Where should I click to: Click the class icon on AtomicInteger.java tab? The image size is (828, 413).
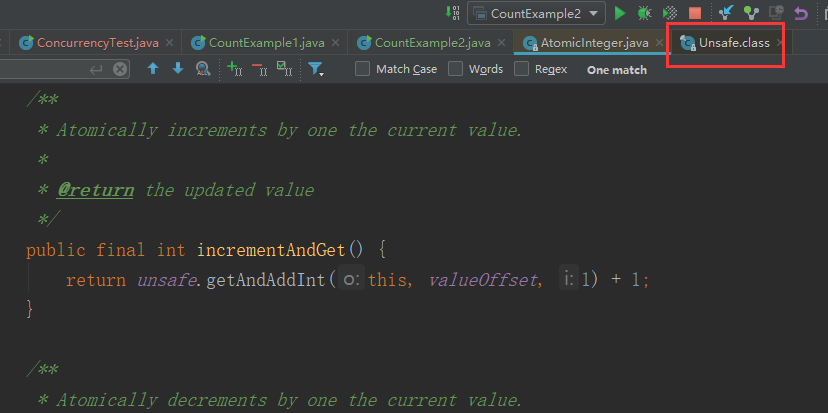(530, 43)
